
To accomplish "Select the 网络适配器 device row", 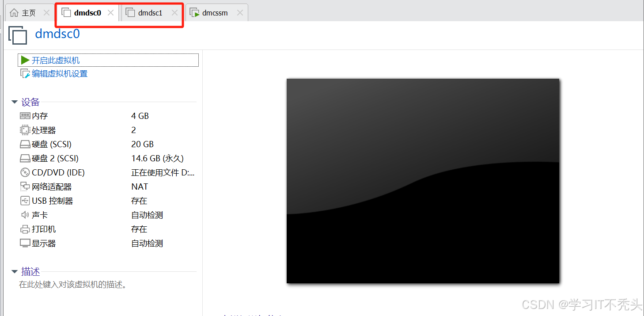I will 107,187.
